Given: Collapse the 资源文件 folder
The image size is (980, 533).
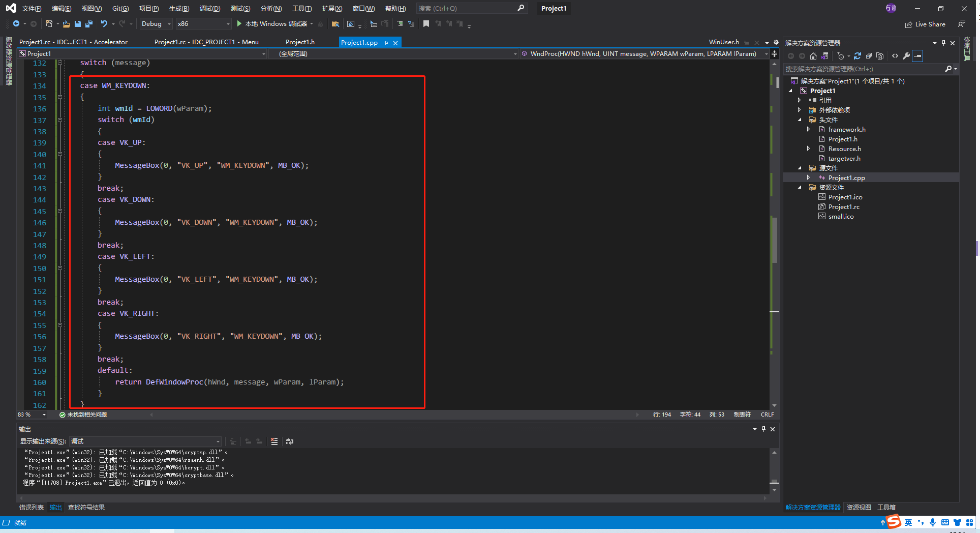Looking at the screenshot, I should tap(800, 188).
